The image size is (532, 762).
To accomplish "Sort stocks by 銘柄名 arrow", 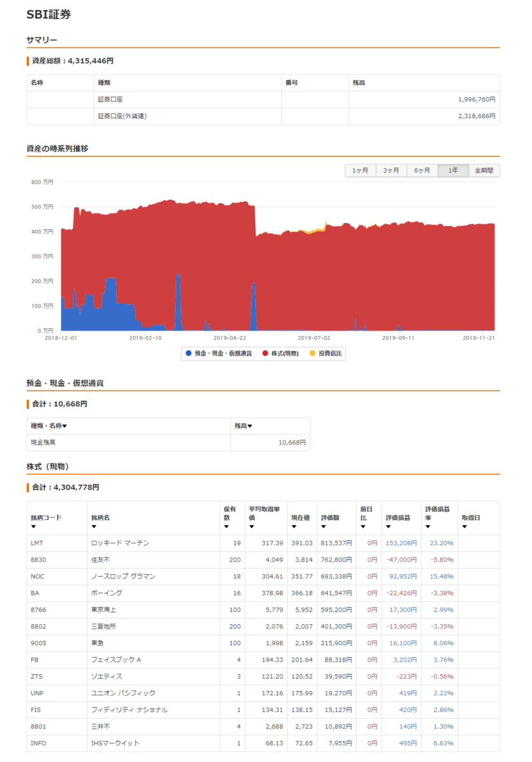I will (94, 526).
